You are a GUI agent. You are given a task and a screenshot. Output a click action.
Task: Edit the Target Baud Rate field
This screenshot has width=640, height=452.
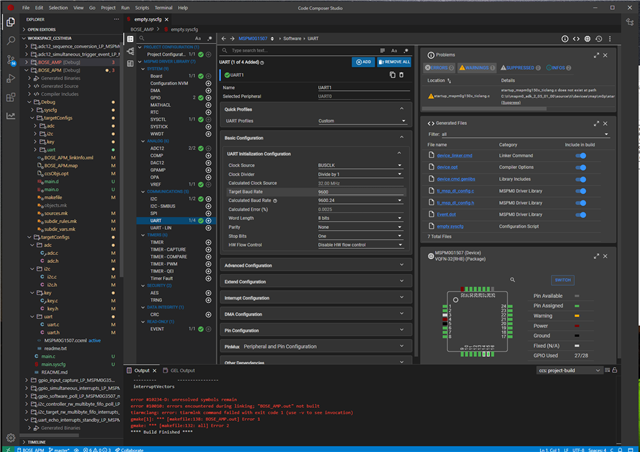point(361,192)
